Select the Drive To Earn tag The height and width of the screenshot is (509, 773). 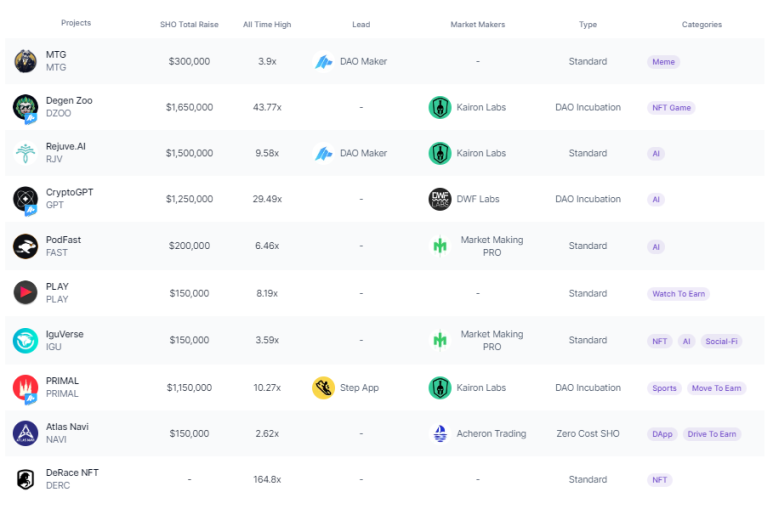point(712,434)
